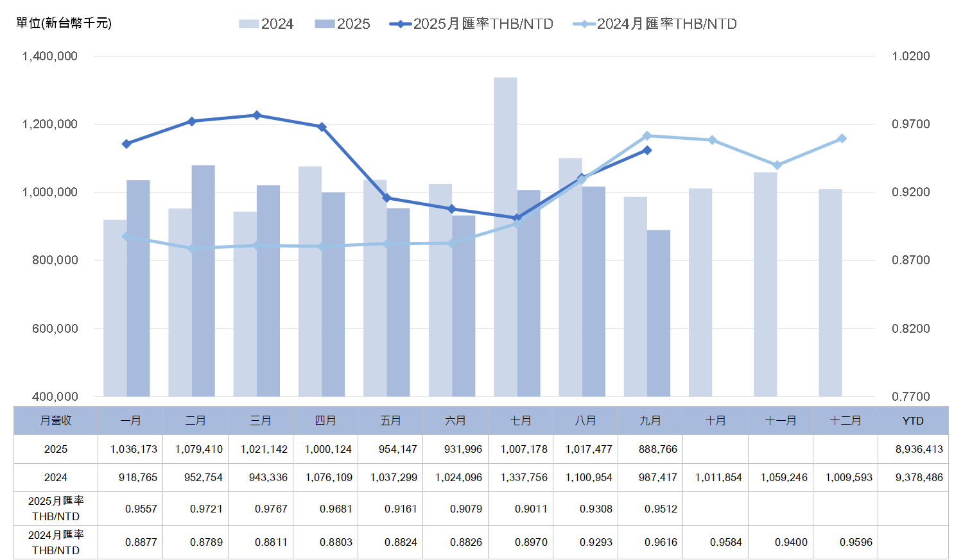Select the cell showing 1,337,756
963x560 pixels.
click(x=524, y=478)
